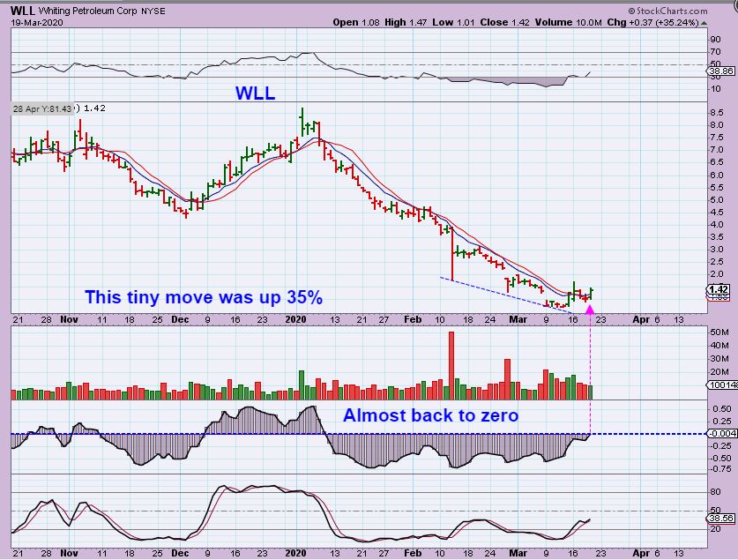Click the 'Almost back to zero' note

(x=430, y=415)
